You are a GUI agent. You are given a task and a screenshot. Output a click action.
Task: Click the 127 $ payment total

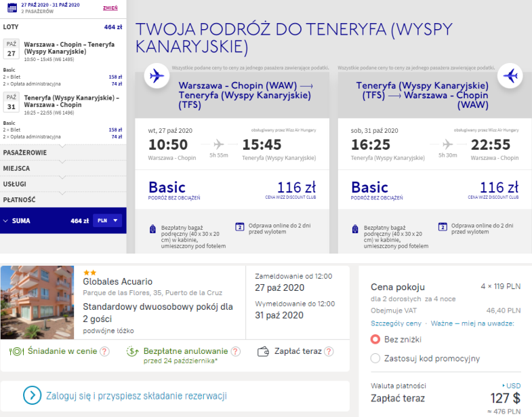505,398
